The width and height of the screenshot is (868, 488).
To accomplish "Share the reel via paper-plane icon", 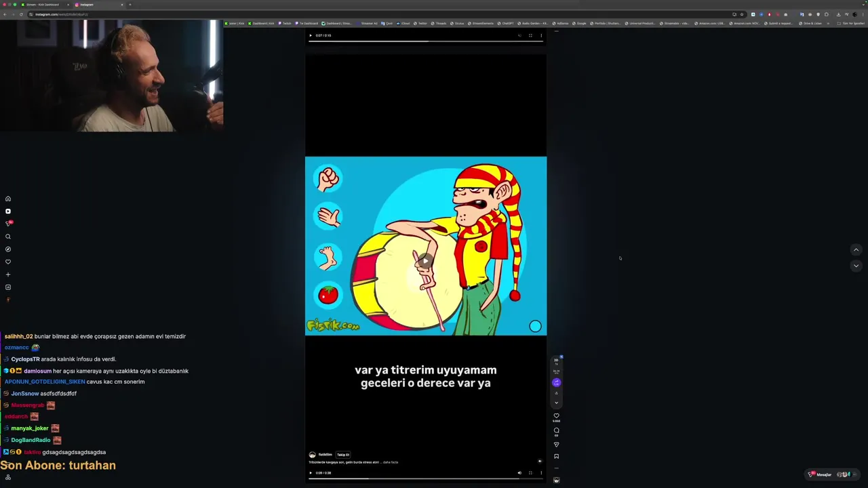I will pos(556,445).
